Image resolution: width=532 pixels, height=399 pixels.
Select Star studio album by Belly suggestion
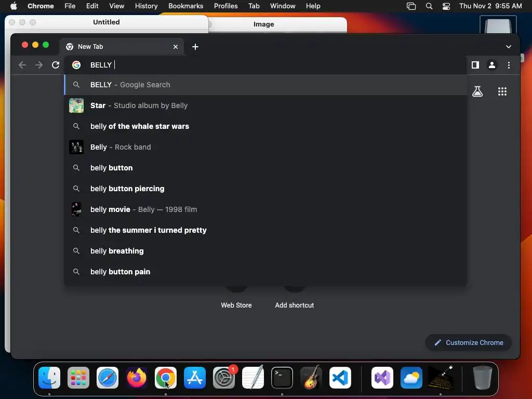click(x=265, y=105)
